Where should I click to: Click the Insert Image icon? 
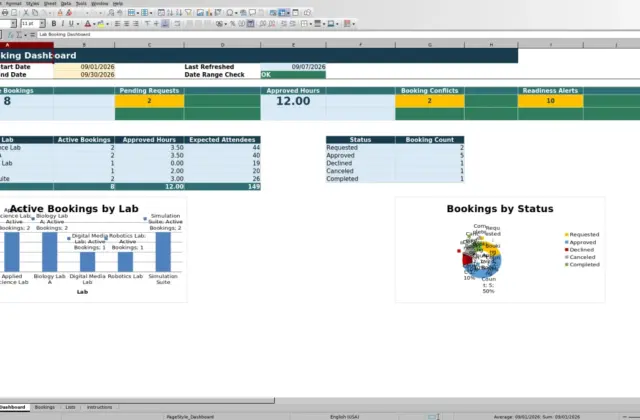click(x=200, y=13)
